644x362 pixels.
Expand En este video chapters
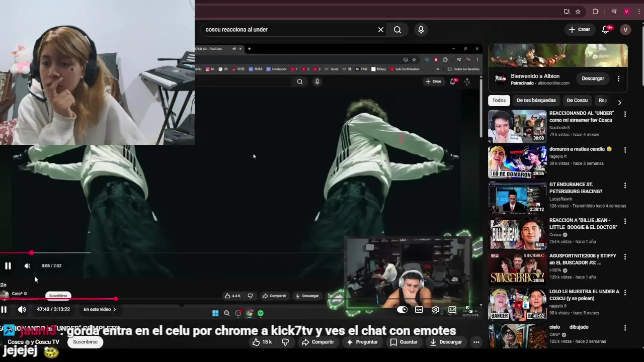pos(100,310)
